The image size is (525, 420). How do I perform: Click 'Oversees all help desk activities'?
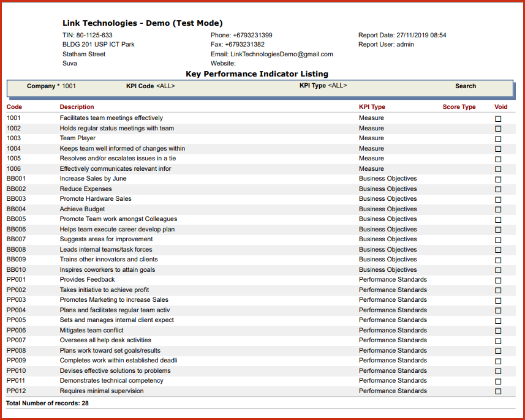105,340
